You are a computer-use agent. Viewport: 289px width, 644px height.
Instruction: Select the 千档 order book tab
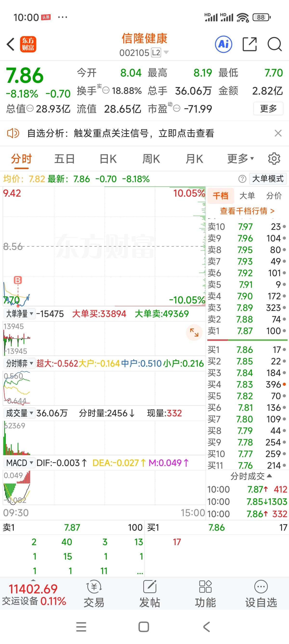221,196
